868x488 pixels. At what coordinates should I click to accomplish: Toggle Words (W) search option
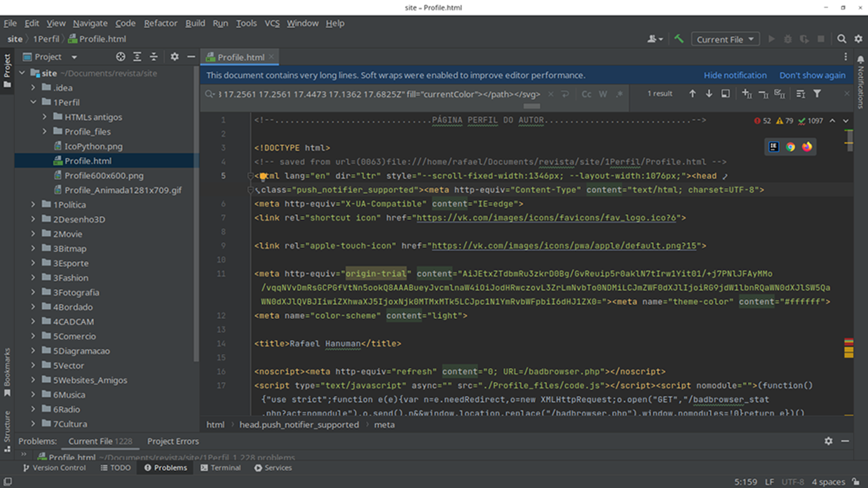pyautogui.click(x=603, y=94)
